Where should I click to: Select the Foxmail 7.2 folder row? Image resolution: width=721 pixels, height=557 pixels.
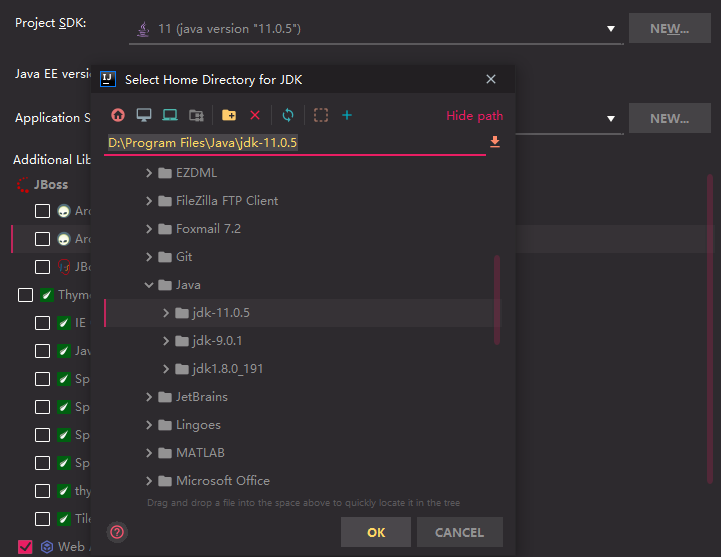[x=302, y=229]
